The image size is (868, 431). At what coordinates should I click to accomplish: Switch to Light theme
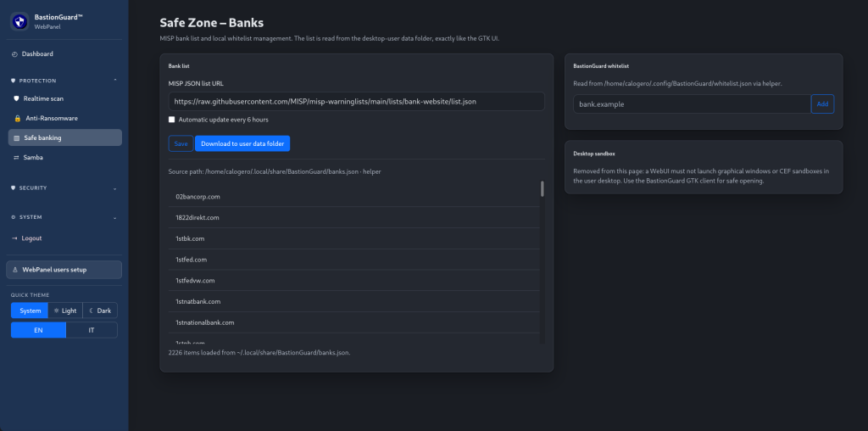click(65, 311)
